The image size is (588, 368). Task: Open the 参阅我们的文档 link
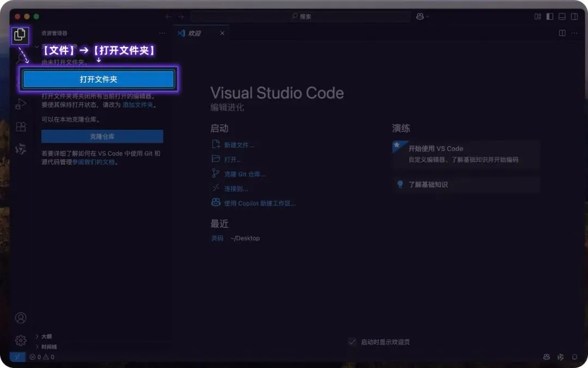tap(94, 162)
